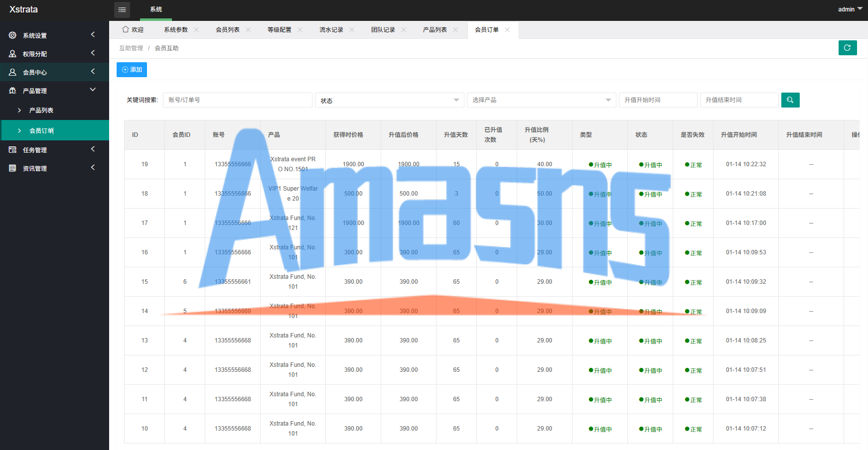Click the 升值开始时间 date field
This screenshot has height=450, width=868.
658,100
